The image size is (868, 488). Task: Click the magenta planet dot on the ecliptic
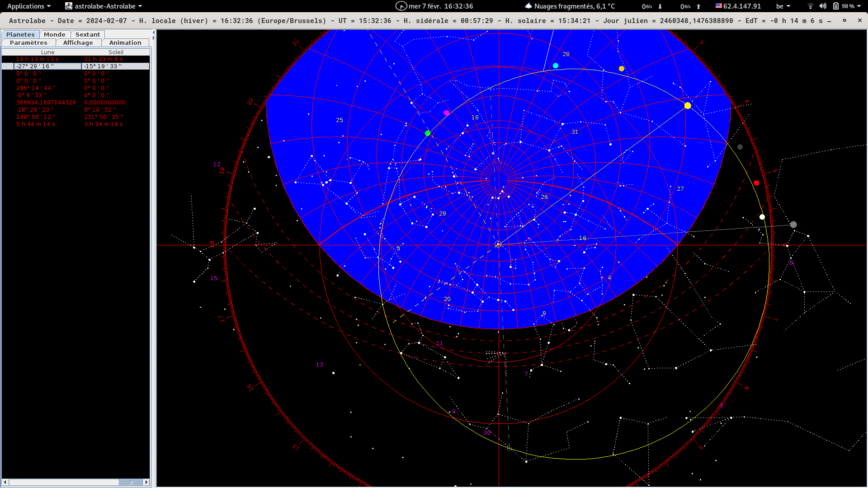coord(446,113)
